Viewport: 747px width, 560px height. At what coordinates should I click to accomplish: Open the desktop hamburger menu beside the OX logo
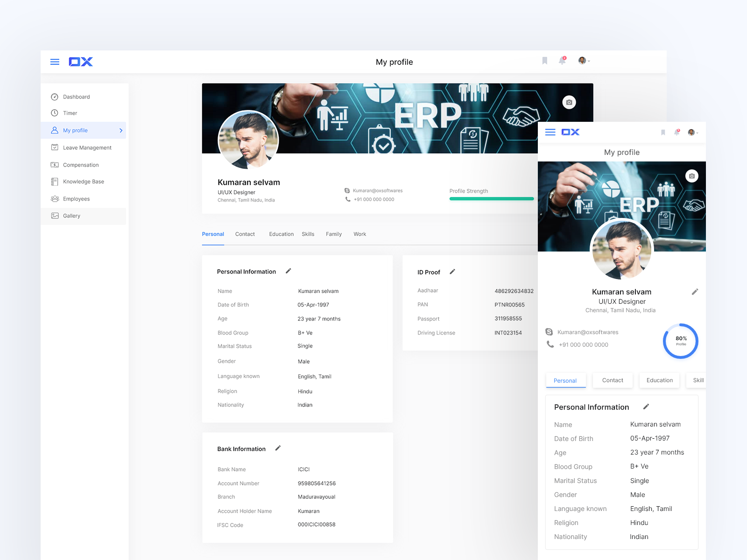pyautogui.click(x=55, y=62)
